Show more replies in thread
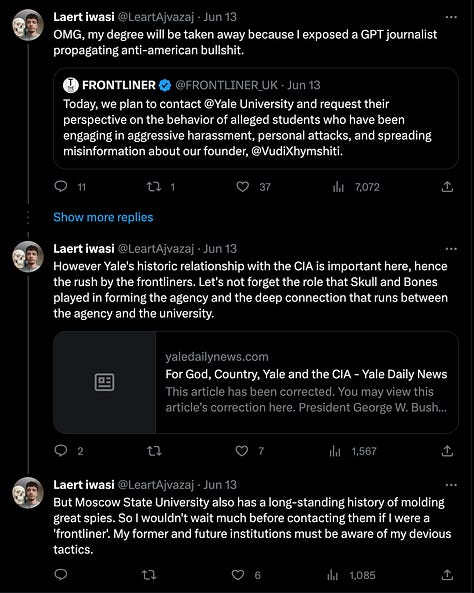 click(103, 217)
